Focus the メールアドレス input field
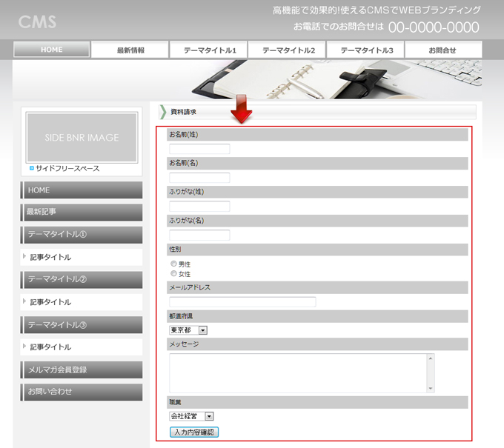504x448 pixels. click(x=242, y=302)
